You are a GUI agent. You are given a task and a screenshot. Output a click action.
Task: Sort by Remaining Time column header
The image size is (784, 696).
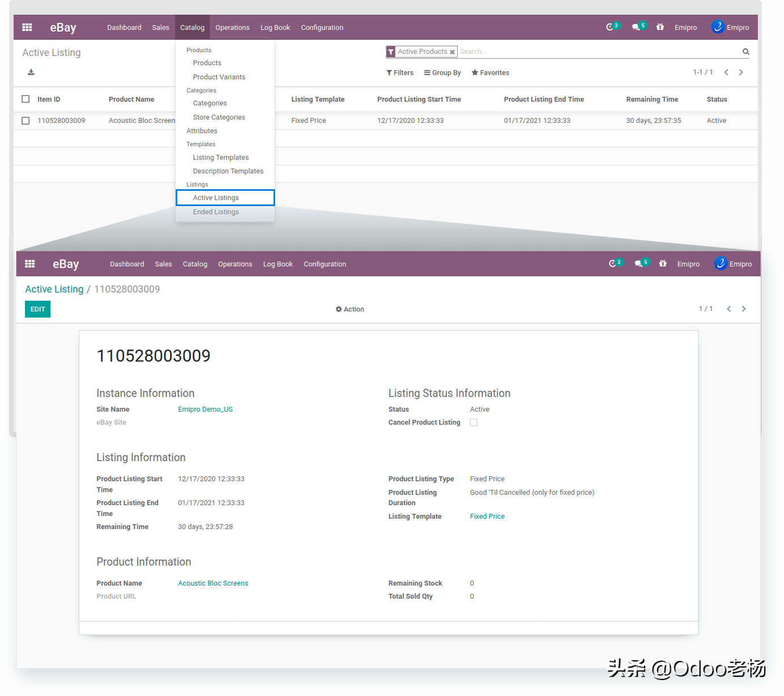pyautogui.click(x=652, y=99)
